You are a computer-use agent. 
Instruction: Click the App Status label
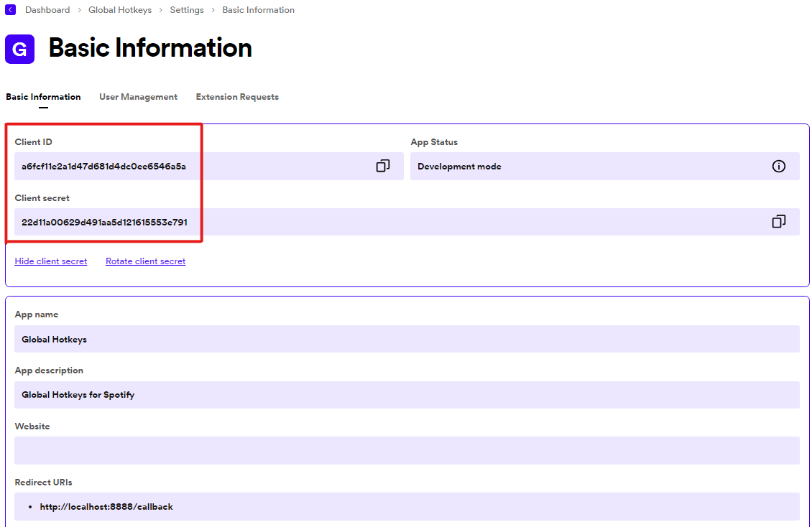point(434,141)
